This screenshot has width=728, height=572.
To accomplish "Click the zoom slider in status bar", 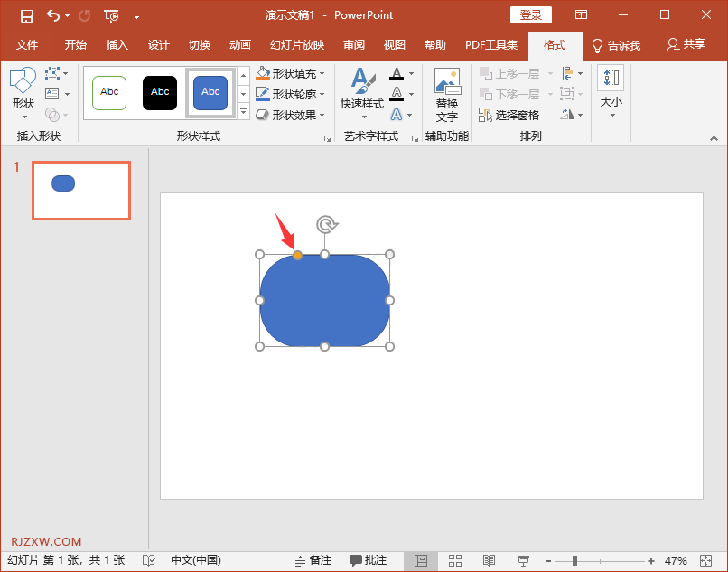I will click(574, 560).
